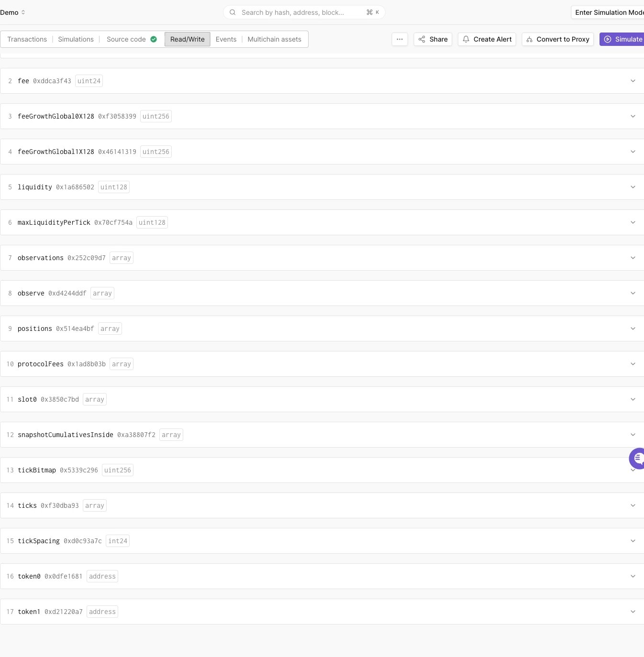
Task: Click the observe function name
Action: [x=31, y=293]
